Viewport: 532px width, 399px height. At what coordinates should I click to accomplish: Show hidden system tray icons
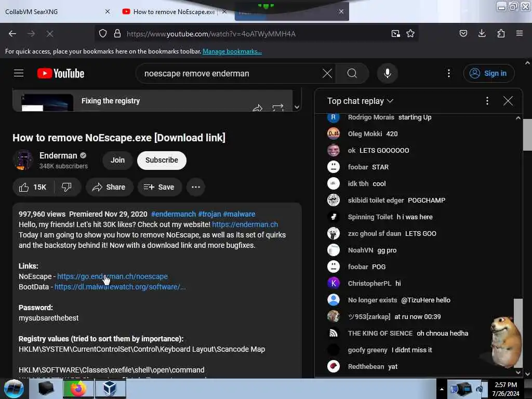pyautogui.click(x=442, y=389)
